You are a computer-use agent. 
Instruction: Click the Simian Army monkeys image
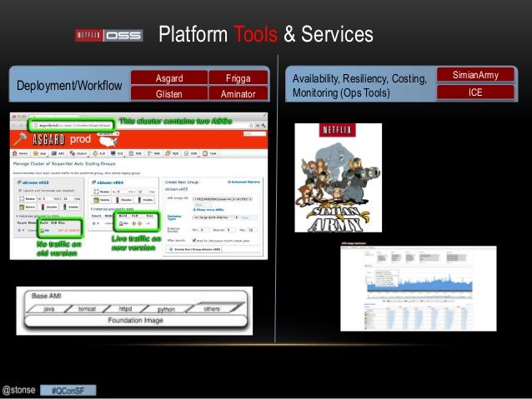click(x=338, y=177)
